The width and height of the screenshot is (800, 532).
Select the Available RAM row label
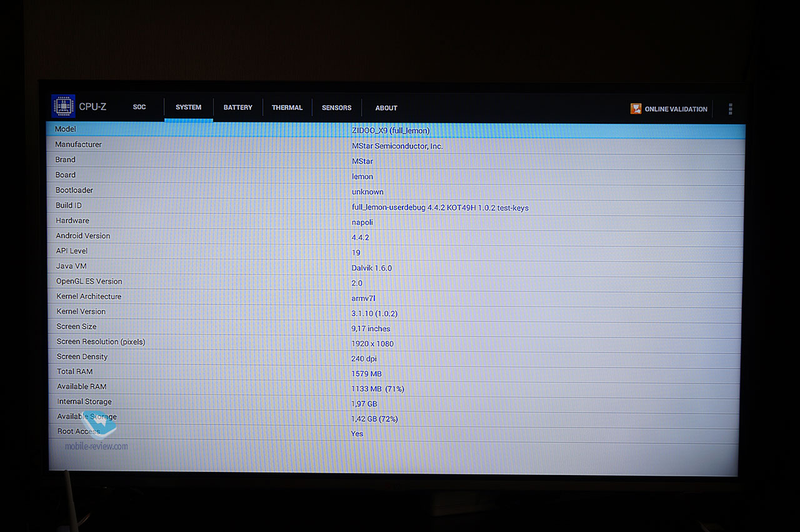[82, 386]
